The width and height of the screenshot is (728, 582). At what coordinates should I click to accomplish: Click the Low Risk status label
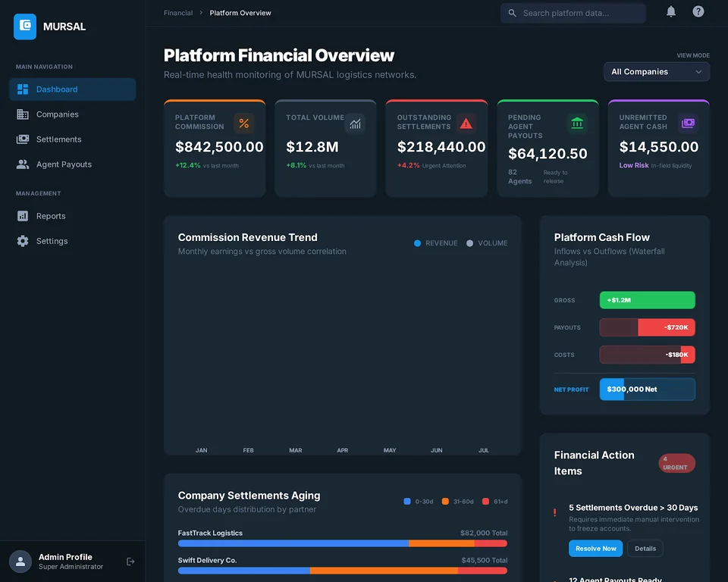coord(634,165)
